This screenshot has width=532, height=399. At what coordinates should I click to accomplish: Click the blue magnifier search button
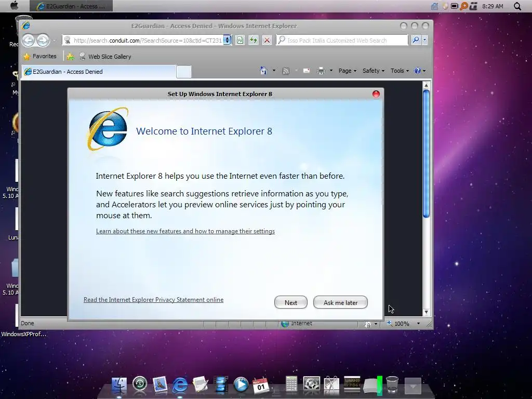pos(416,40)
